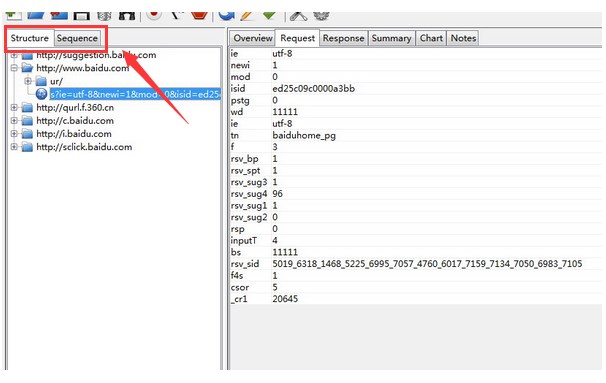Click the mod parameter name
606x383 pixels.
[240, 77]
